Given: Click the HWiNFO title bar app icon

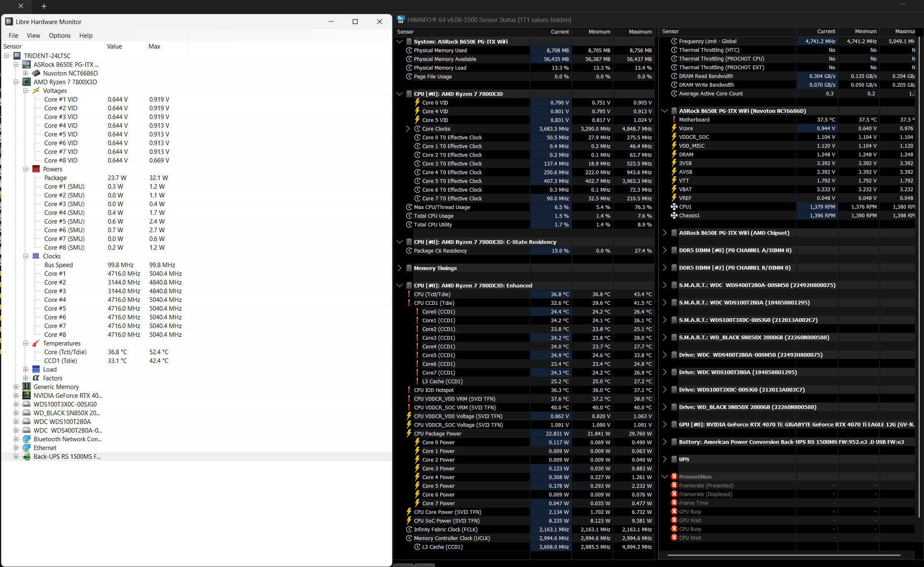Looking at the screenshot, I should pyautogui.click(x=401, y=19).
